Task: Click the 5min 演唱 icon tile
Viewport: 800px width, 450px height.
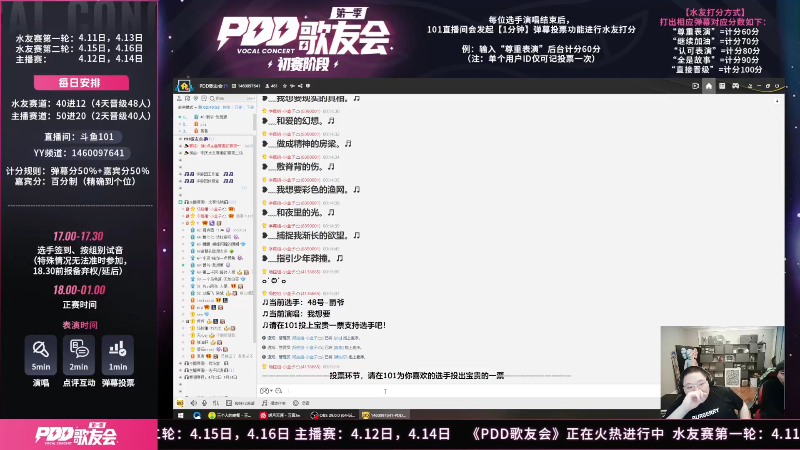Action: [41, 355]
